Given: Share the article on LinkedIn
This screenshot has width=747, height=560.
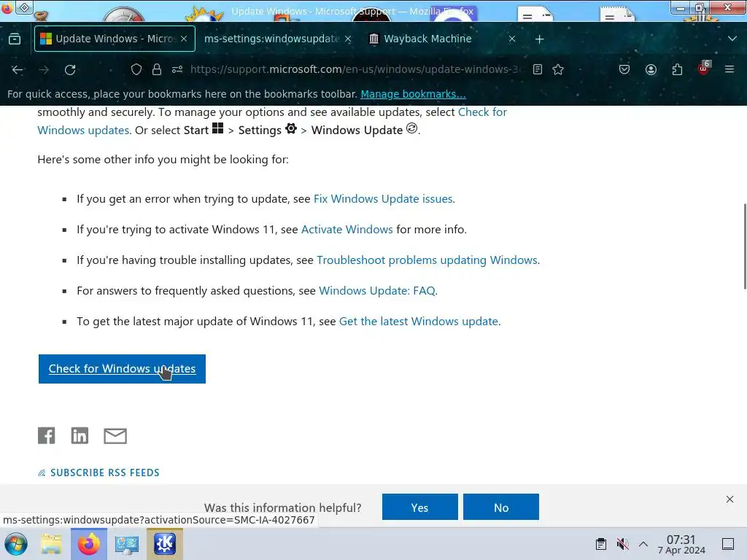Looking at the screenshot, I should pyautogui.click(x=80, y=436).
